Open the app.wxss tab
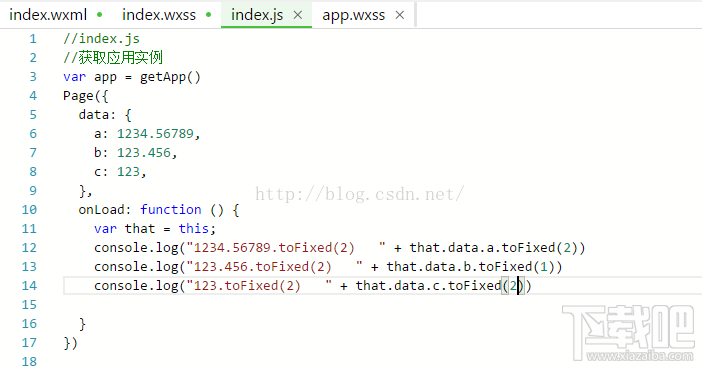The image size is (702, 366). [x=354, y=15]
